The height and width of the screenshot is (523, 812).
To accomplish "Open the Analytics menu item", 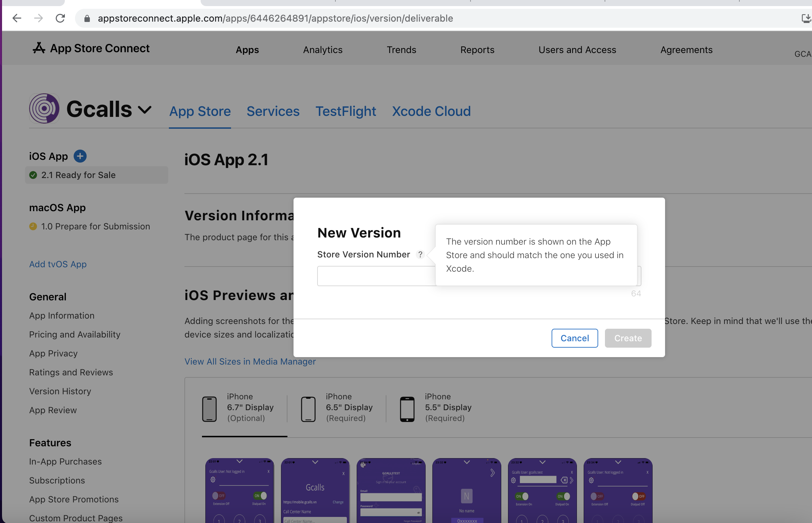I will (x=323, y=50).
